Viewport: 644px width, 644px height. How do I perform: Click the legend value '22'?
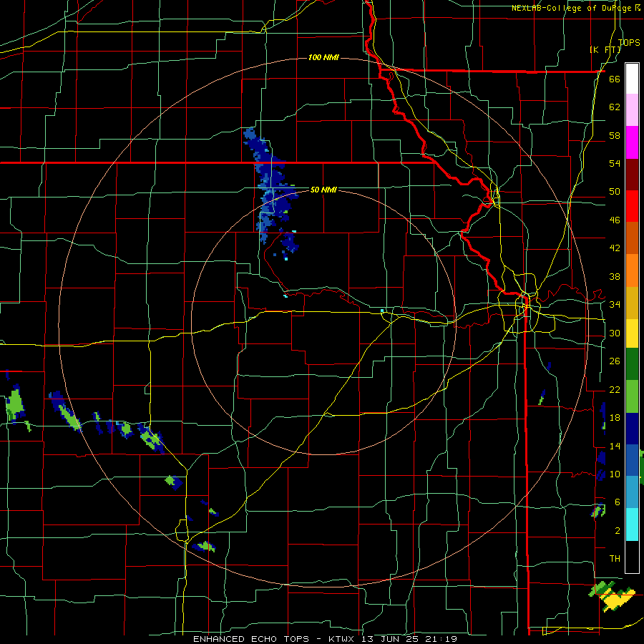click(615, 389)
